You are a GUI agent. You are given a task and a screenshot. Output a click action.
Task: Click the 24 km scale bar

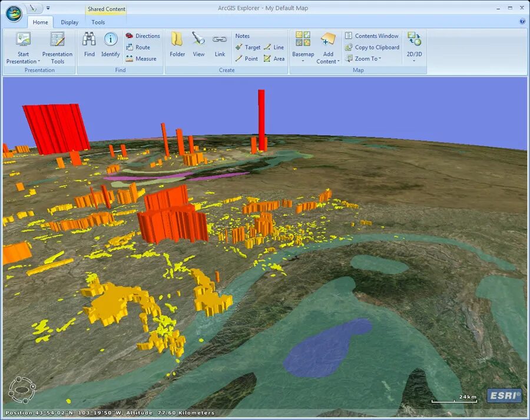click(454, 399)
